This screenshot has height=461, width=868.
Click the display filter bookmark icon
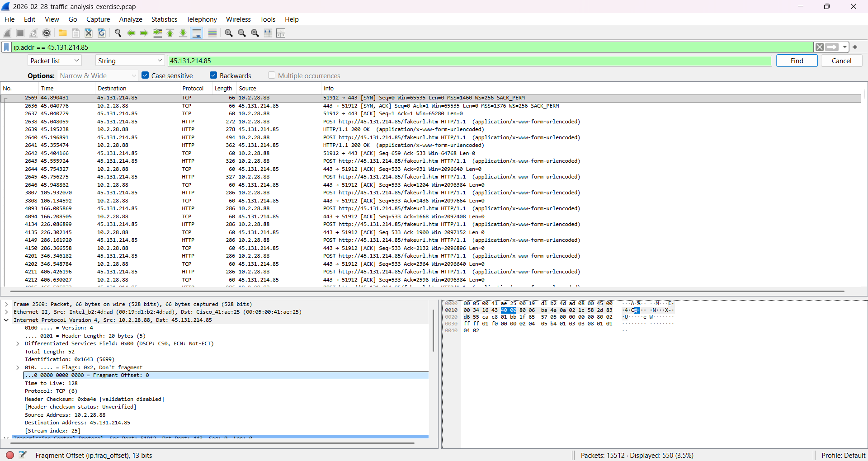6,47
